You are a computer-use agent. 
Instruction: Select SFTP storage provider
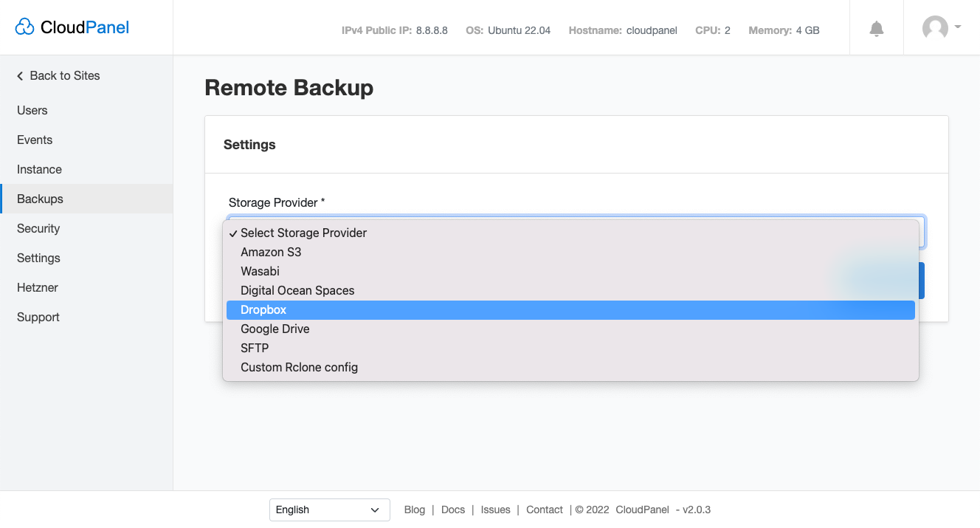570,348
